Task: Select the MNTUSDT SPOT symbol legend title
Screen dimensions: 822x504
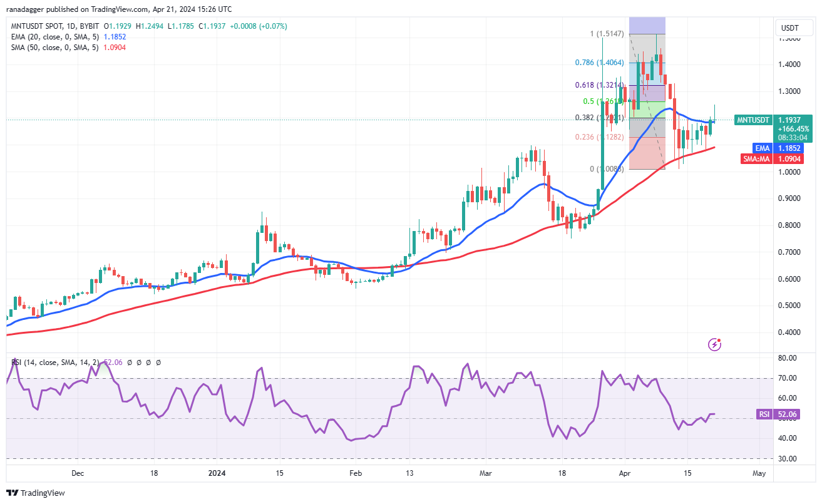Action: 55,26
